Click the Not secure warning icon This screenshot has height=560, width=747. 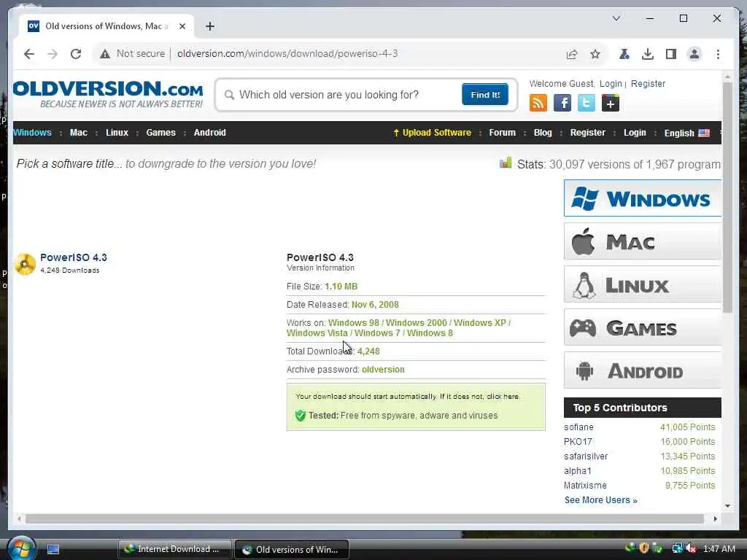105,54
